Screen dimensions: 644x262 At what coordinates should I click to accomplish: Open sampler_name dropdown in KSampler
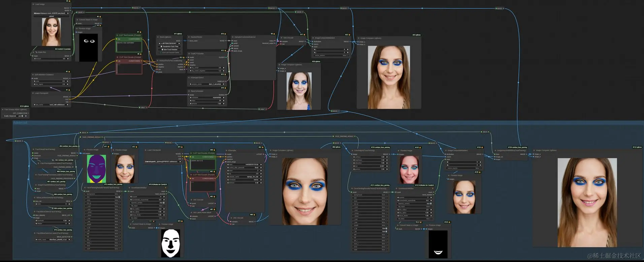(x=245, y=177)
